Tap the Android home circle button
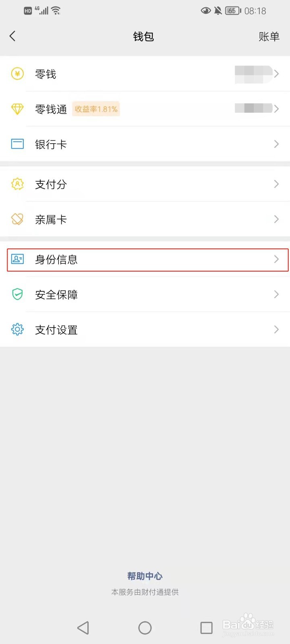Image resolution: width=290 pixels, height=644 pixels. (145, 628)
